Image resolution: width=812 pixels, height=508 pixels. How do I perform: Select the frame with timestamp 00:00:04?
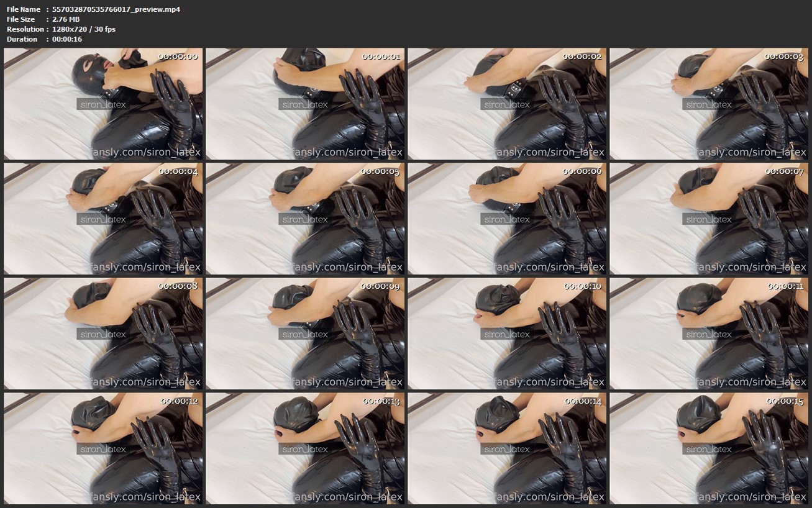coord(103,219)
